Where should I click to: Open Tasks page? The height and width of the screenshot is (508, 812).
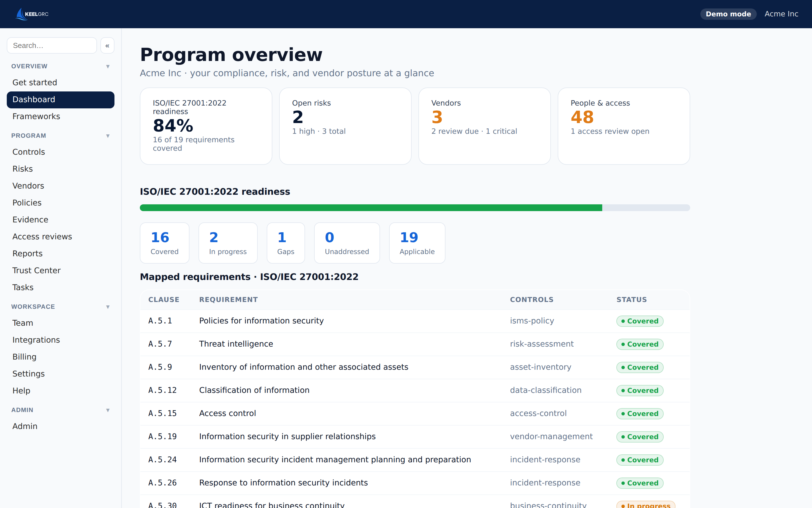click(x=60, y=287)
